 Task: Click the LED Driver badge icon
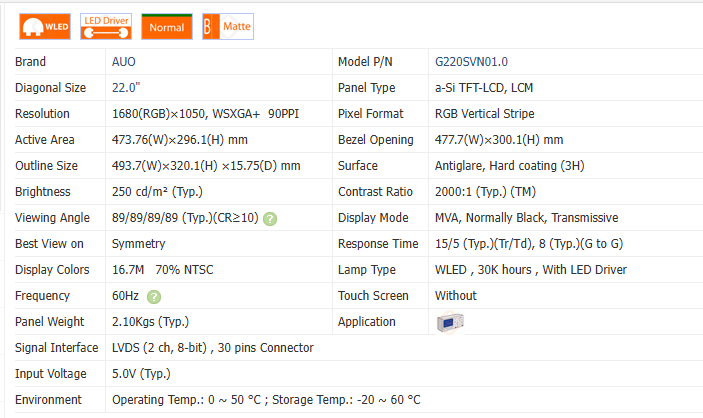105,27
